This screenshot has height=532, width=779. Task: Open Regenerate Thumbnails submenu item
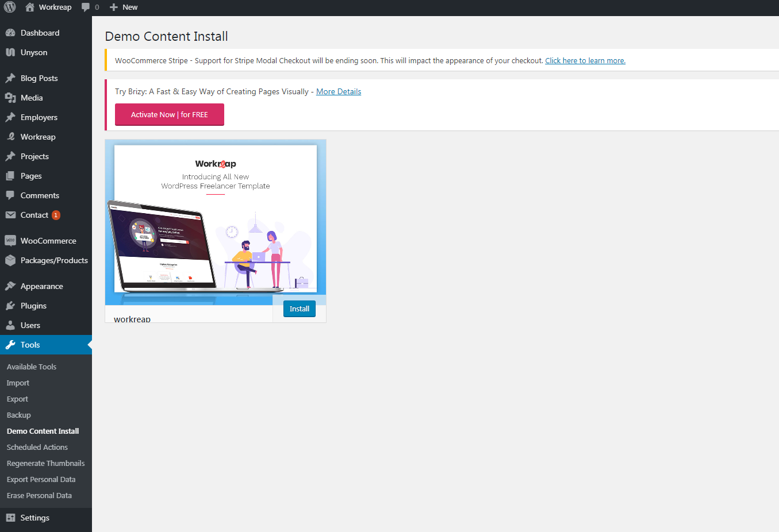click(x=46, y=463)
